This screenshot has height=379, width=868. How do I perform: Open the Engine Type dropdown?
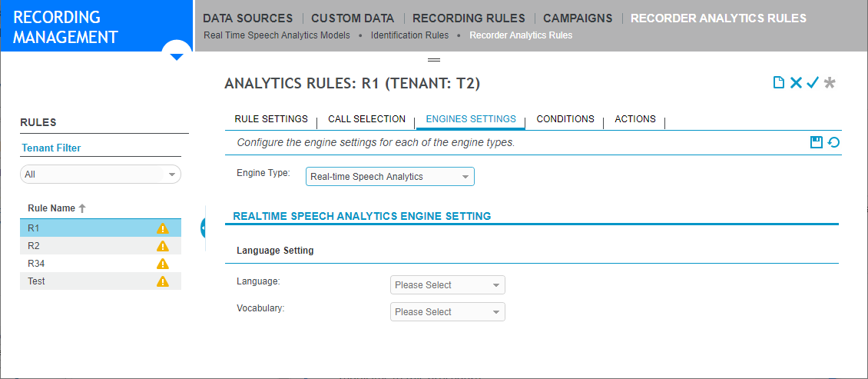point(389,177)
